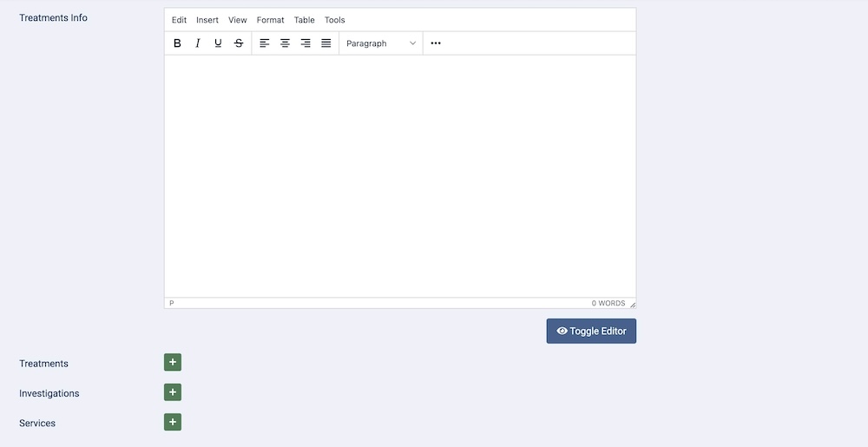This screenshot has height=447, width=868.
Task: Click inside the Treatments Info text area
Action: pos(399,174)
